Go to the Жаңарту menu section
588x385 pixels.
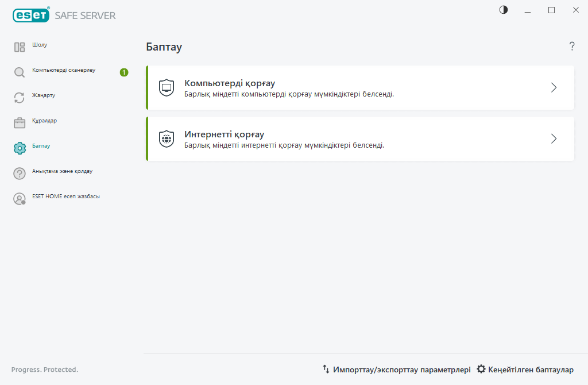point(44,95)
